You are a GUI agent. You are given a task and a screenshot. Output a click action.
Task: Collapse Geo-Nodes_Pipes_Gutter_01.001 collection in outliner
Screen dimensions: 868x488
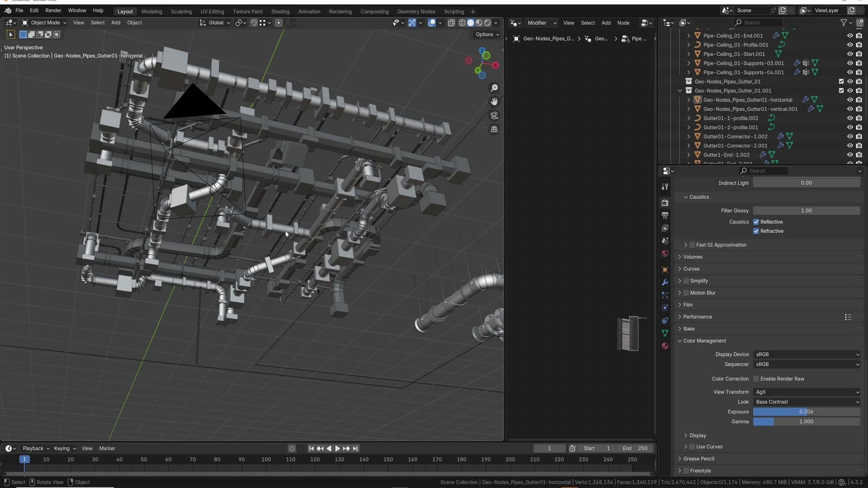click(x=679, y=91)
